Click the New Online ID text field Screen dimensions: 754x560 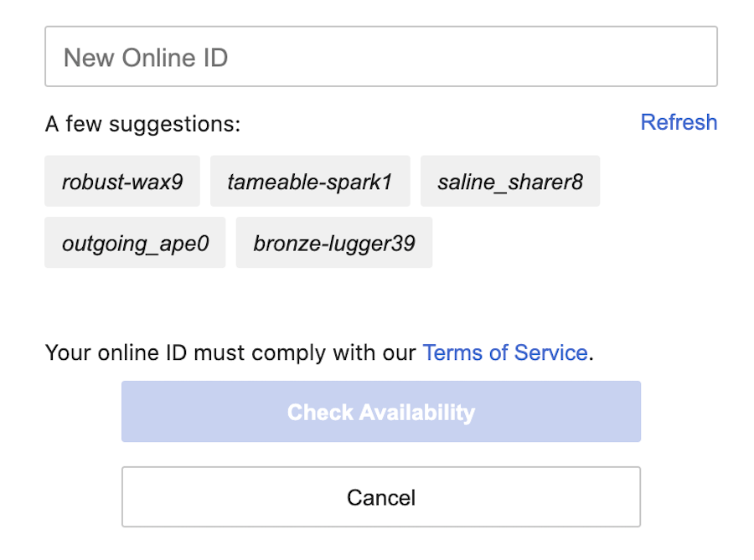coord(381,57)
